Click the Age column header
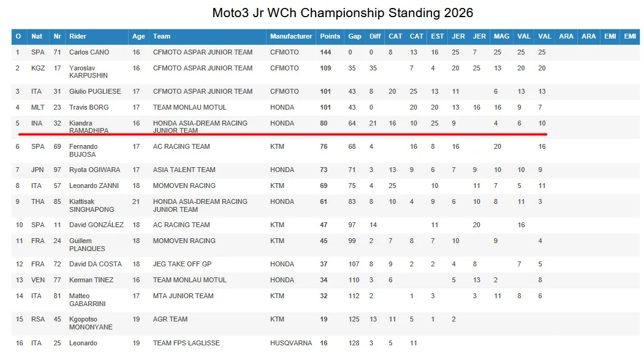The height and width of the screenshot is (357, 644). 138,37
